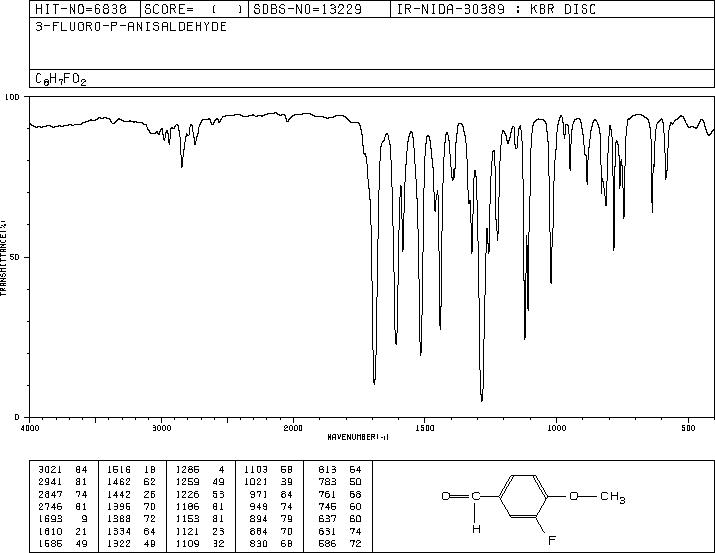Select peak table entry 894
The width and height of the screenshot is (715, 553).
[259, 519]
